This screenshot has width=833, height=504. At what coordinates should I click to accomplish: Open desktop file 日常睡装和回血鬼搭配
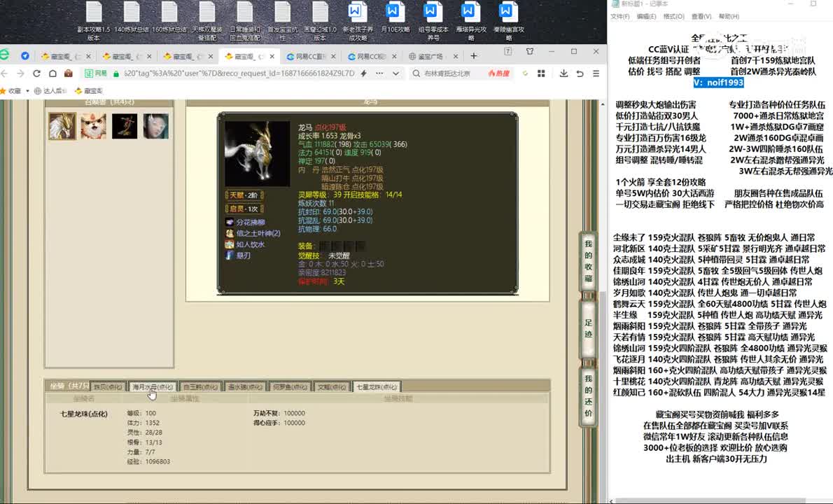coord(245,20)
